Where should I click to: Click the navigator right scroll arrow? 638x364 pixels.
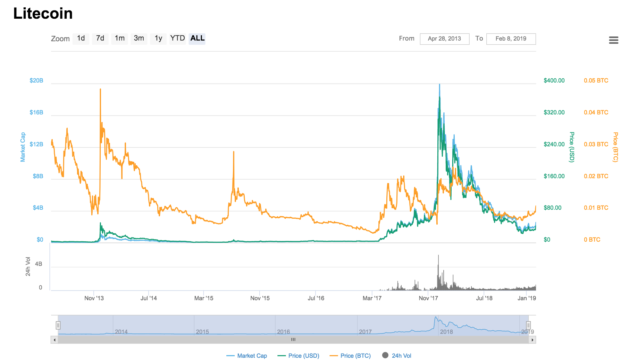click(532, 340)
